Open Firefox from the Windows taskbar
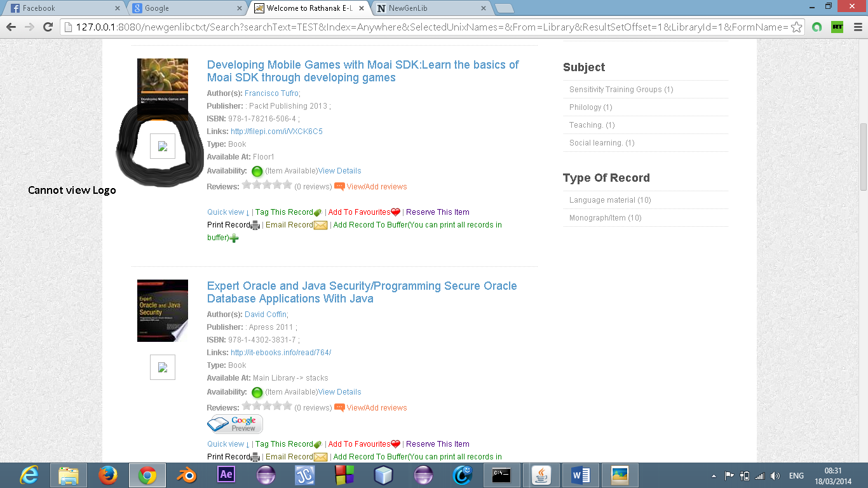Viewport: 868px width, 488px height. pyautogui.click(x=109, y=475)
